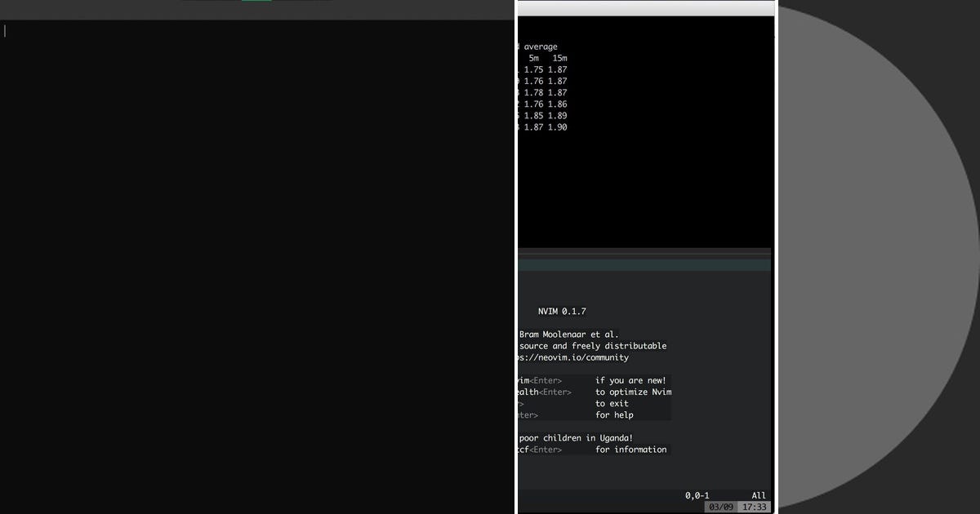980x514 pixels.
Task: Click the Uganda children sponsorship message
Action: [x=574, y=437]
